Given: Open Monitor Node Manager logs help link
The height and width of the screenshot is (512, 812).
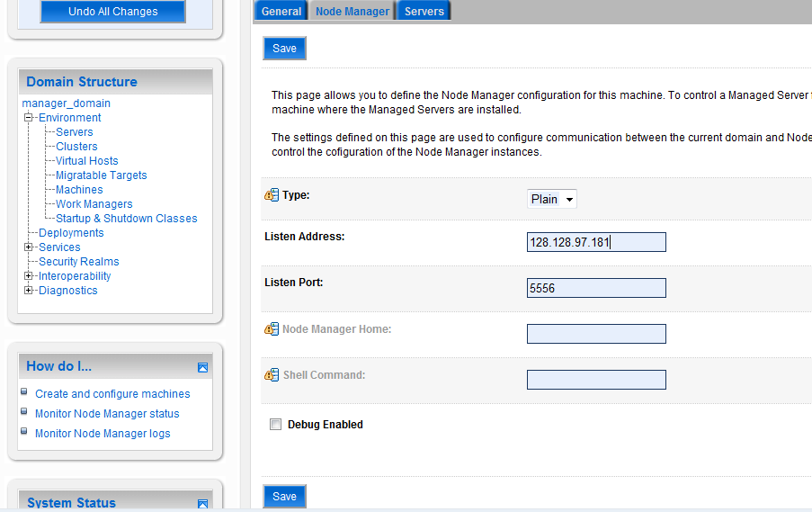Looking at the screenshot, I should click(x=103, y=433).
